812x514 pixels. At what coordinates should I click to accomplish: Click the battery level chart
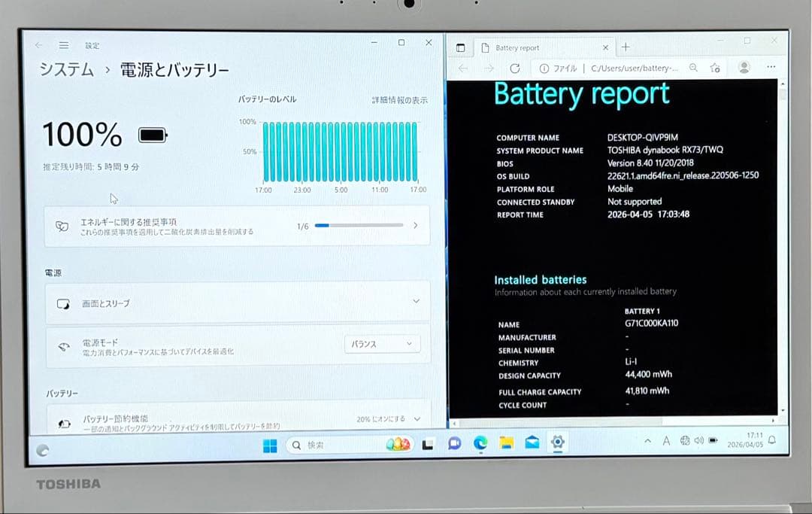pyautogui.click(x=340, y=151)
